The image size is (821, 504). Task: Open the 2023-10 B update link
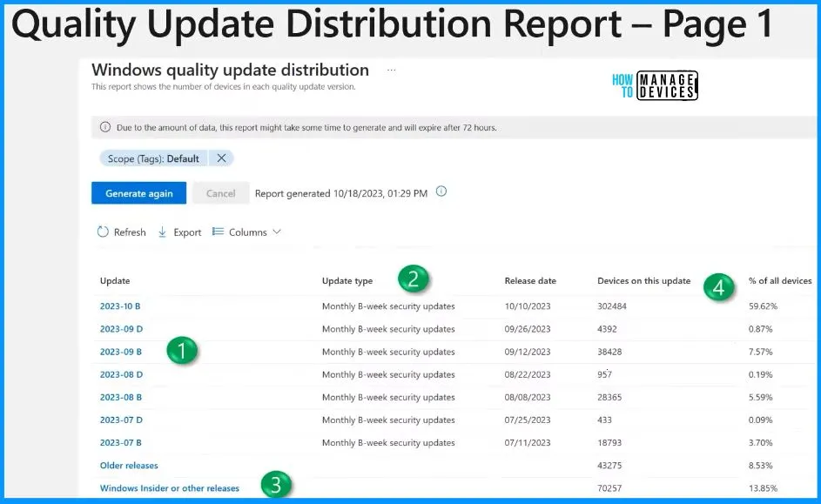coord(120,306)
